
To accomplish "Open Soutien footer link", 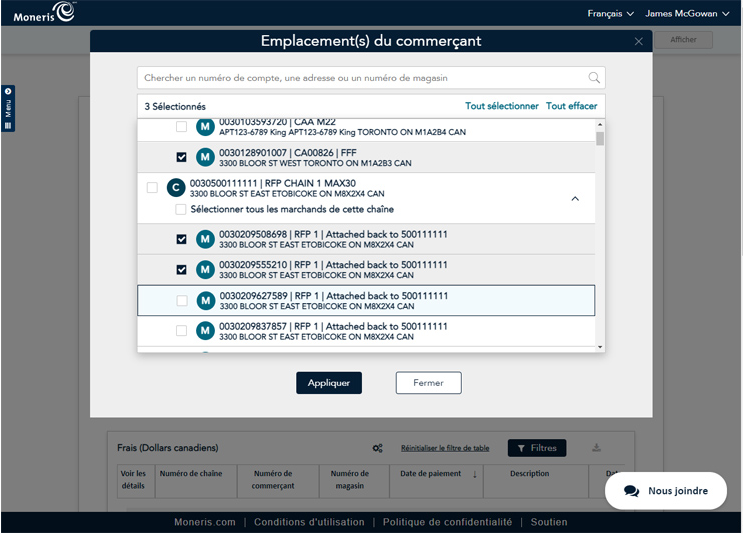I will click(549, 522).
